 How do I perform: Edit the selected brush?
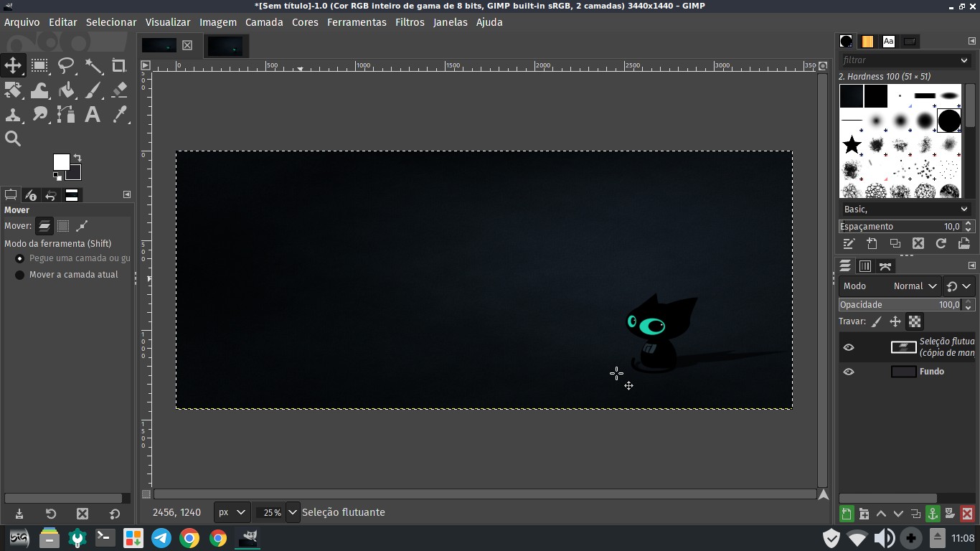[x=849, y=243]
